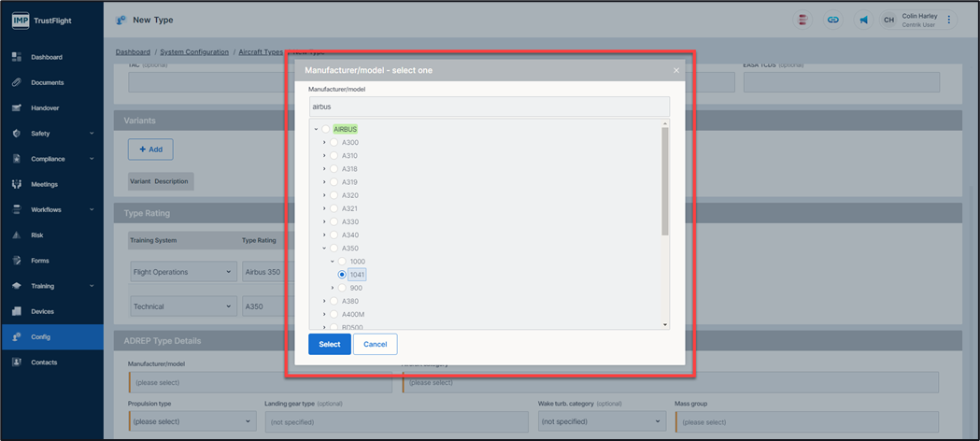Click the Mass group field
980x441 pixels.
click(x=807, y=421)
